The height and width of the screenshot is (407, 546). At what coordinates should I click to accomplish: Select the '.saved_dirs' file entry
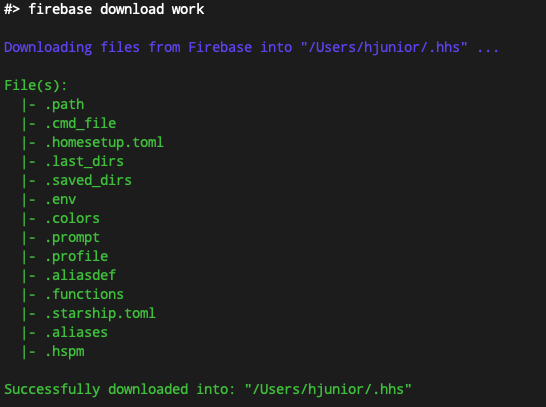(88, 180)
